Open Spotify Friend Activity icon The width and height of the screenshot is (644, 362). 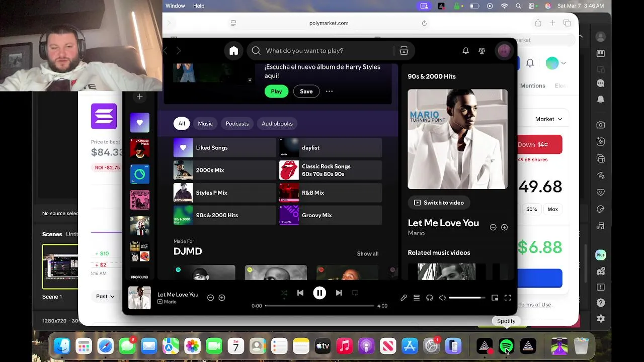pyautogui.click(x=481, y=51)
